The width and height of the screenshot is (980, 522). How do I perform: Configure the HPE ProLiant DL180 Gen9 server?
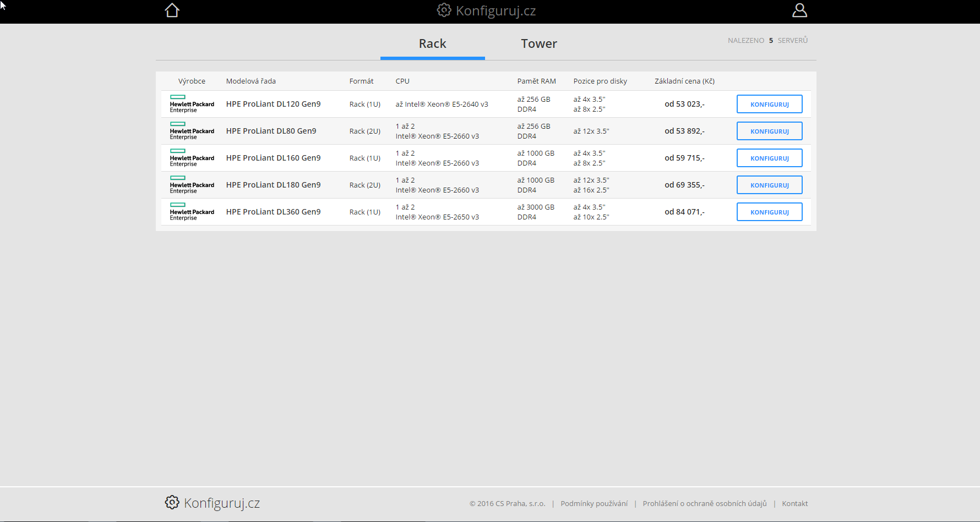pos(769,185)
